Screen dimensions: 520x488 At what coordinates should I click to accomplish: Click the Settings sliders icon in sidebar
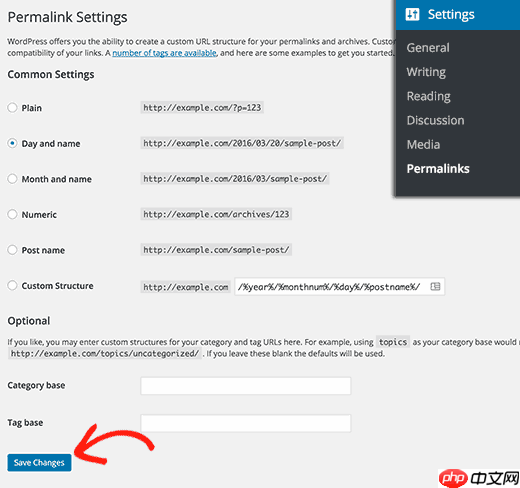click(412, 14)
